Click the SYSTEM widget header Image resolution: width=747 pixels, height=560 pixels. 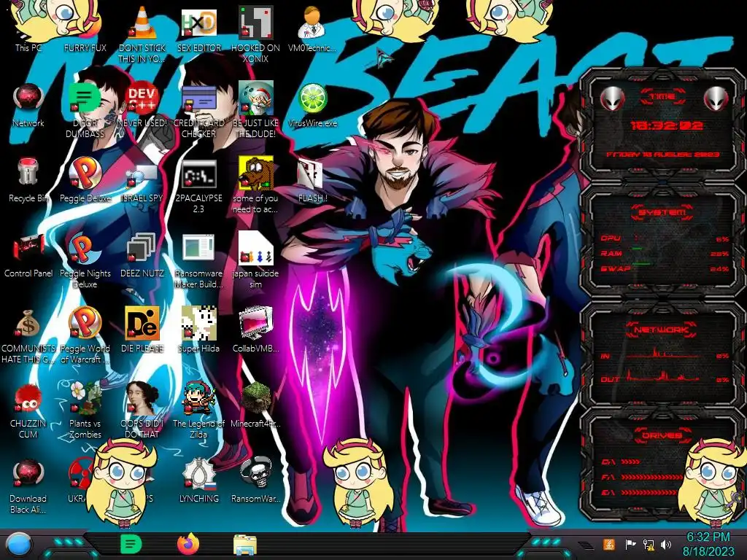pos(662,212)
